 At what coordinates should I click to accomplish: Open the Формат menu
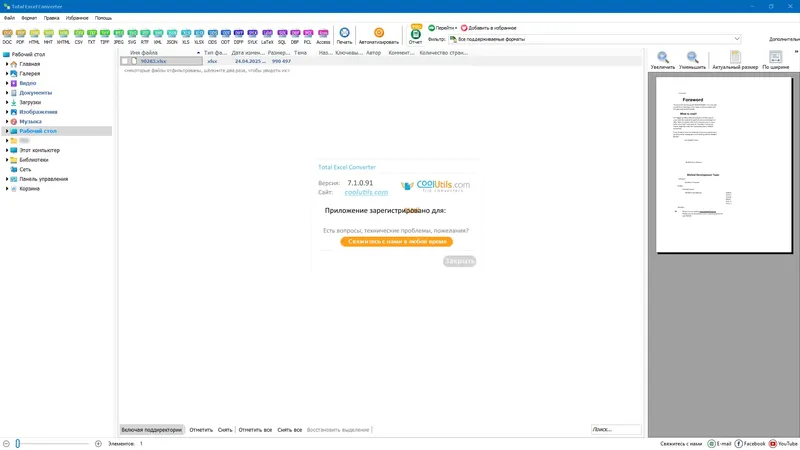(29, 18)
